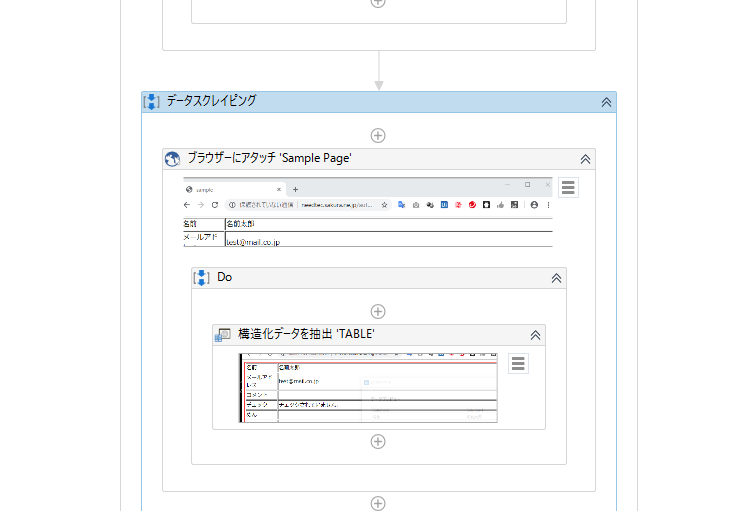This screenshot has height=511, width=729.
Task: Select the データスクレイピング title text
Action: coord(212,101)
